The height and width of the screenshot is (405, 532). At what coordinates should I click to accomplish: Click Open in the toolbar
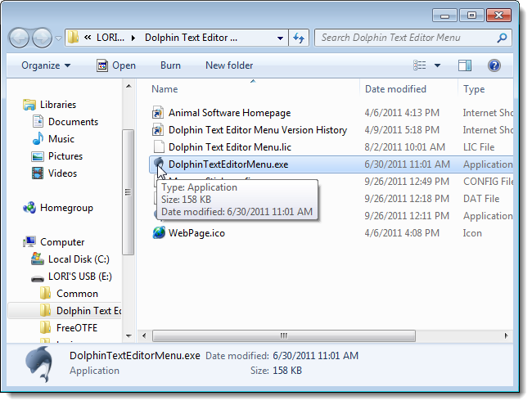pyautogui.click(x=116, y=65)
